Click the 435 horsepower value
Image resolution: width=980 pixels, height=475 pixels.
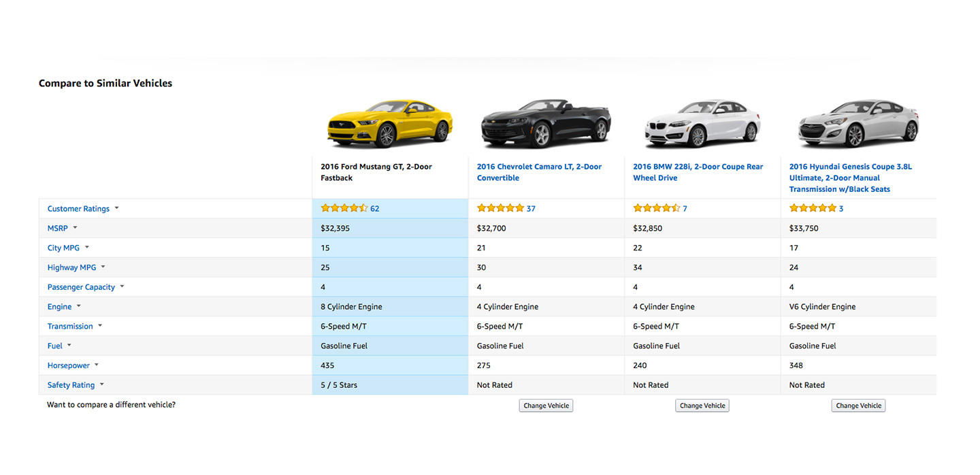(327, 365)
